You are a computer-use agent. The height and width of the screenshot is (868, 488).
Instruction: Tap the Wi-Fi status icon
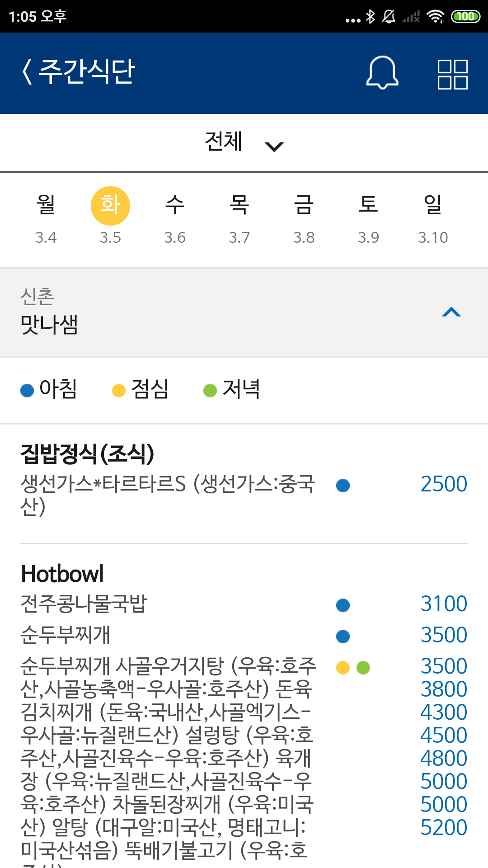[435, 17]
